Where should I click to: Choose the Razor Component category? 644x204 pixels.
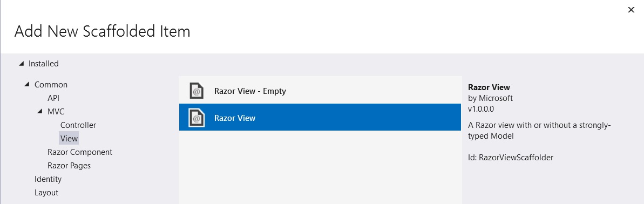click(80, 152)
